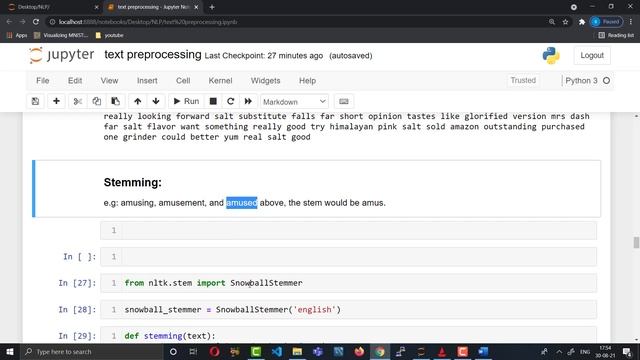Image resolution: width=640 pixels, height=360 pixels.
Task: Open the Apps bookmarks shortcut
Action: point(17,36)
